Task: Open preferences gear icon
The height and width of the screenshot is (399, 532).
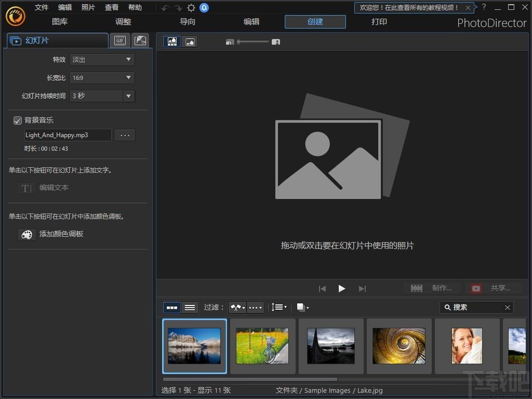Action: pyautogui.click(x=191, y=8)
